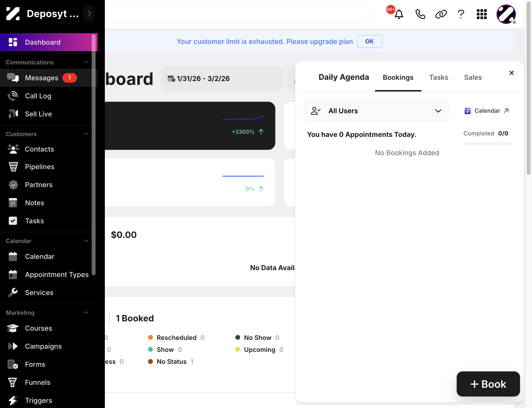Open the user profile avatar
532x408 pixels.
tap(506, 14)
